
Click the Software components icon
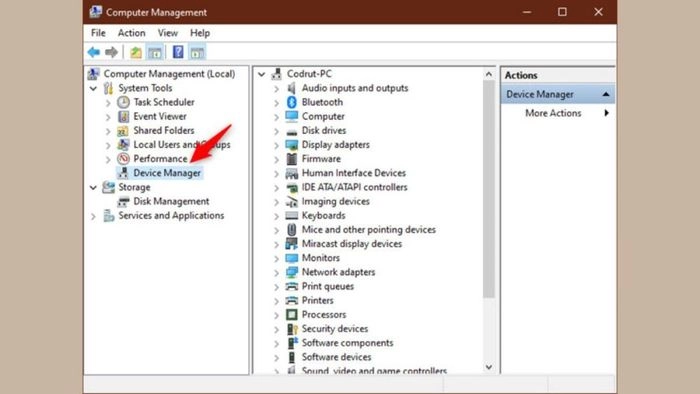(x=292, y=343)
